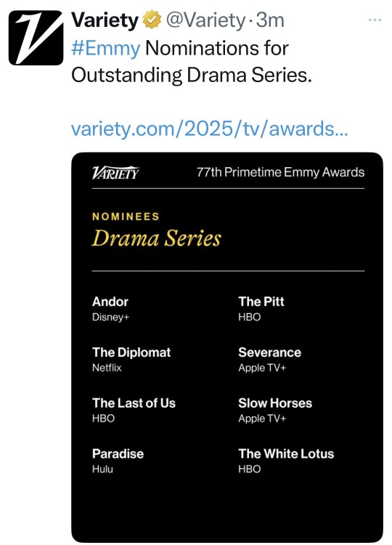392x545 pixels.
Task: Click the Variety logo in the image card
Action: [x=115, y=172]
